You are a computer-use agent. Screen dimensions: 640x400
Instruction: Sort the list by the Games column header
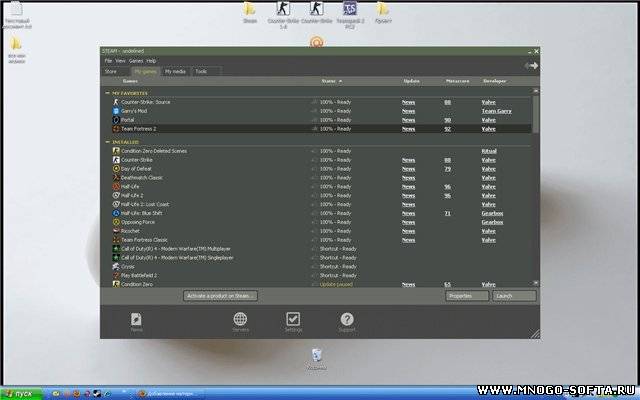point(130,81)
